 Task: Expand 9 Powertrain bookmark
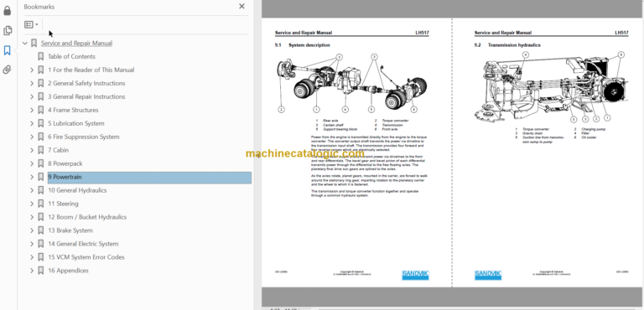pyautogui.click(x=32, y=177)
